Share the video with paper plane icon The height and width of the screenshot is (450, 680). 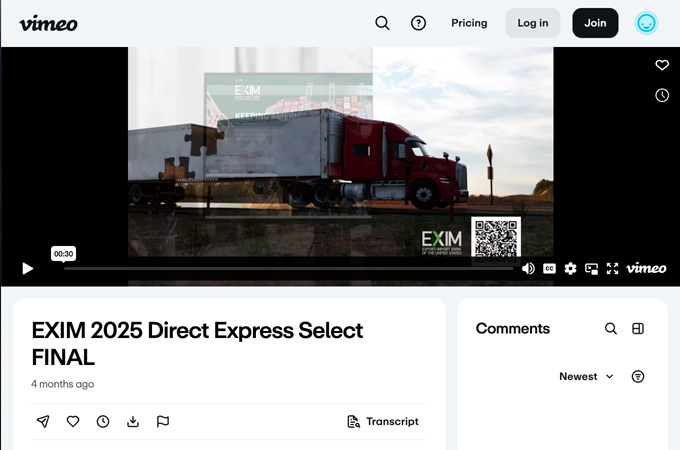click(x=43, y=421)
